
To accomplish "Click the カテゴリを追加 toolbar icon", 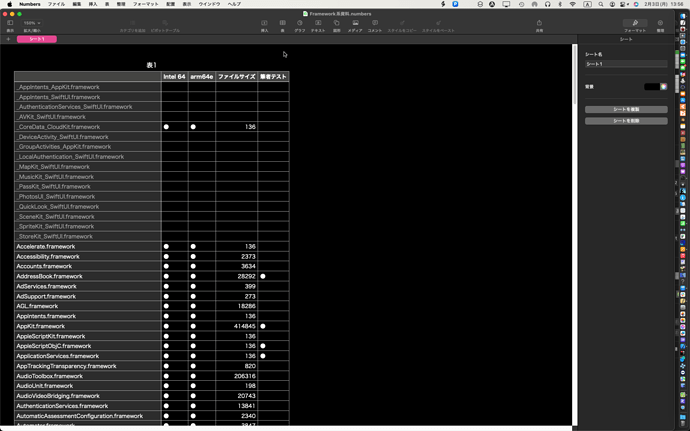I will click(x=132, y=23).
